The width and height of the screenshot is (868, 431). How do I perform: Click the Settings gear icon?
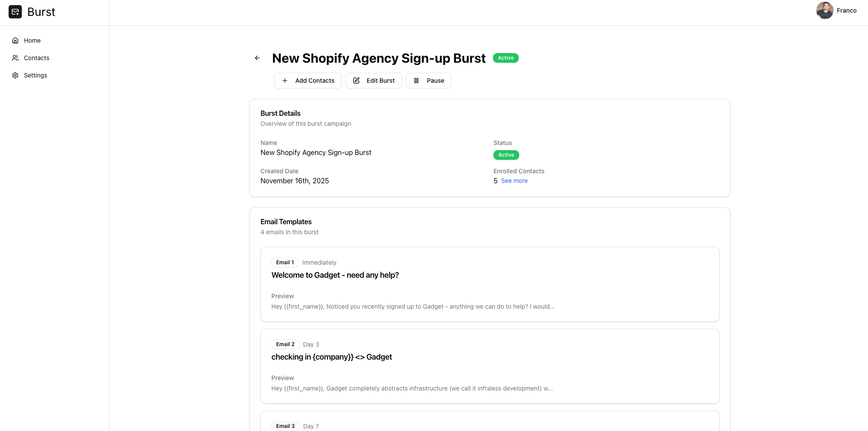pyautogui.click(x=15, y=75)
